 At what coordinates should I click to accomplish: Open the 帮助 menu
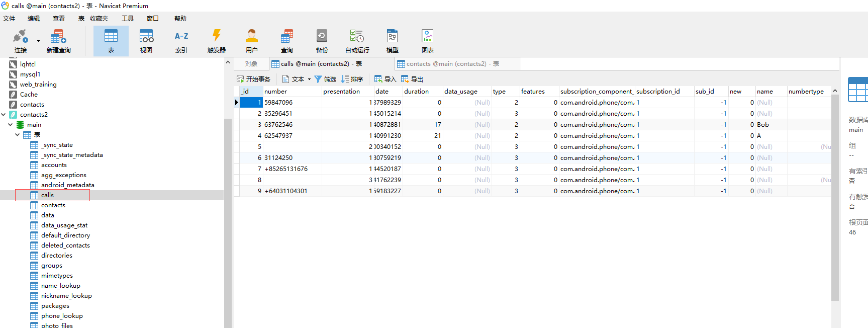[x=180, y=18]
